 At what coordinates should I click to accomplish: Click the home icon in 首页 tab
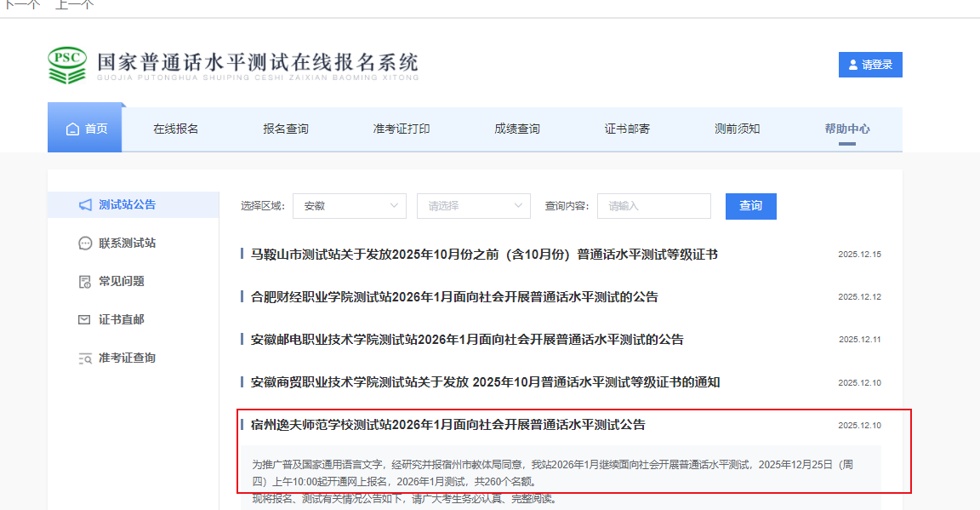click(73, 129)
